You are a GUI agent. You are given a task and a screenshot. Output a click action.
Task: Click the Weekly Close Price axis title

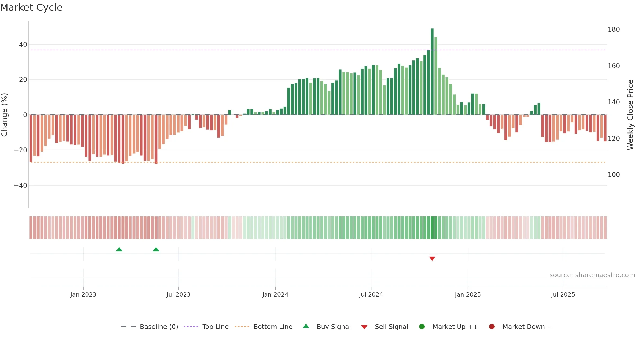630,115
